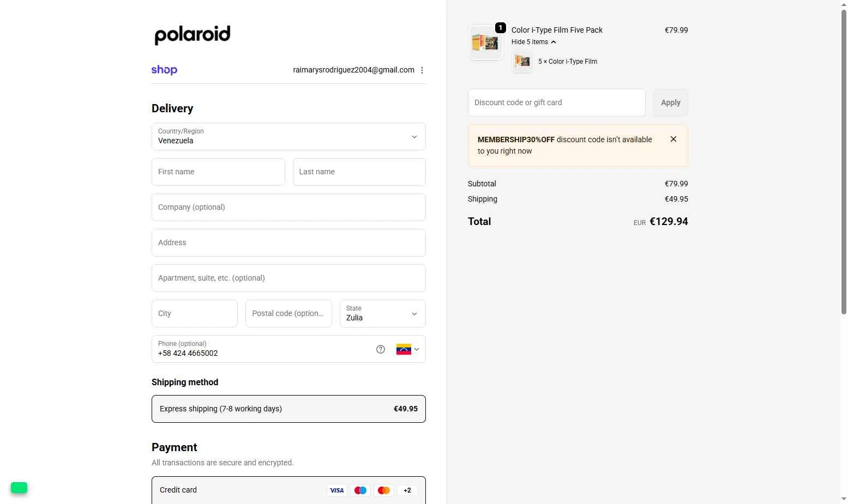Open the account options three-dot menu
Viewport: 848px width, 504px height.
pyautogui.click(x=422, y=70)
